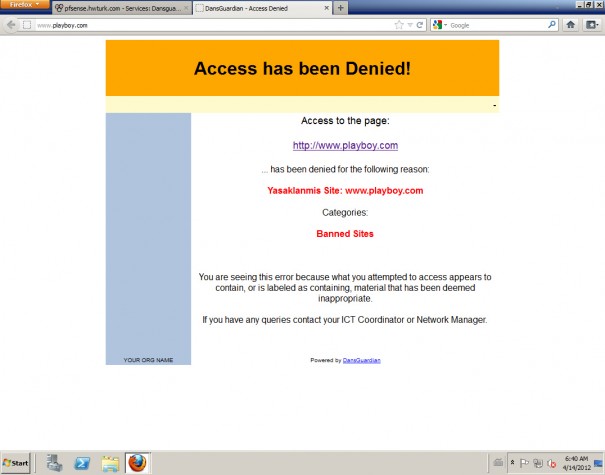This screenshot has width=605, height=475.
Task: Click the site identity icon in address bar
Action: pos(27,25)
